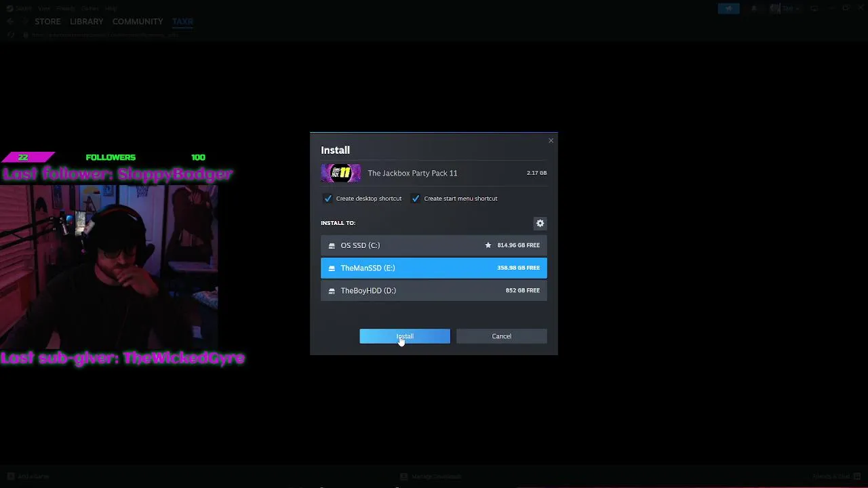Screen dimensions: 868x488
Task: Click the notifications bell icon
Action: [753, 8]
